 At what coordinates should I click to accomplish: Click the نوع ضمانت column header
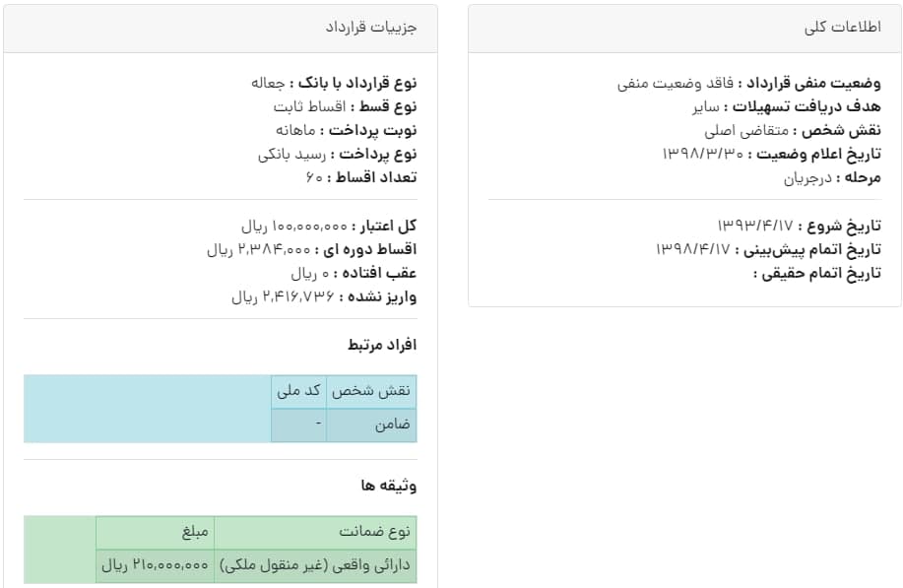[x=315, y=532]
